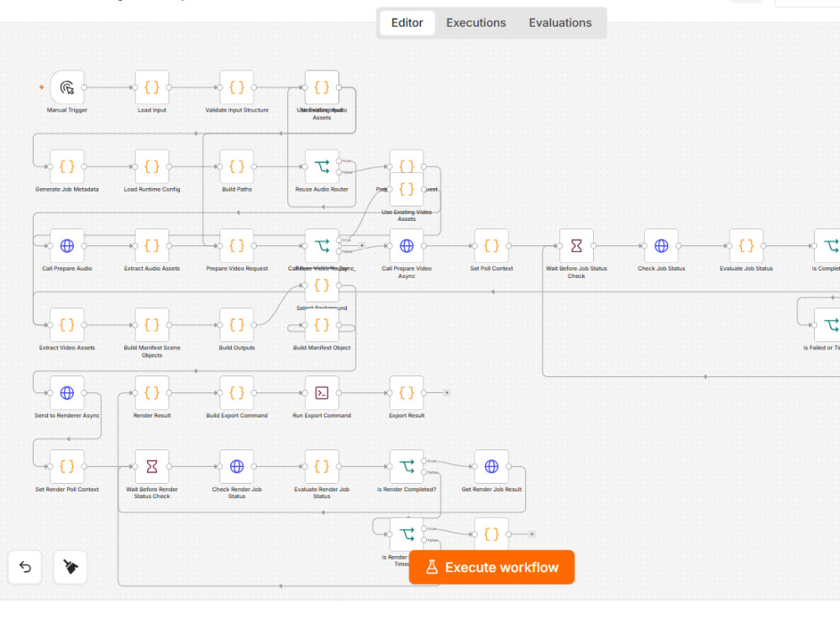Select the Export Result node
This screenshot has height=630, width=840.
407,392
